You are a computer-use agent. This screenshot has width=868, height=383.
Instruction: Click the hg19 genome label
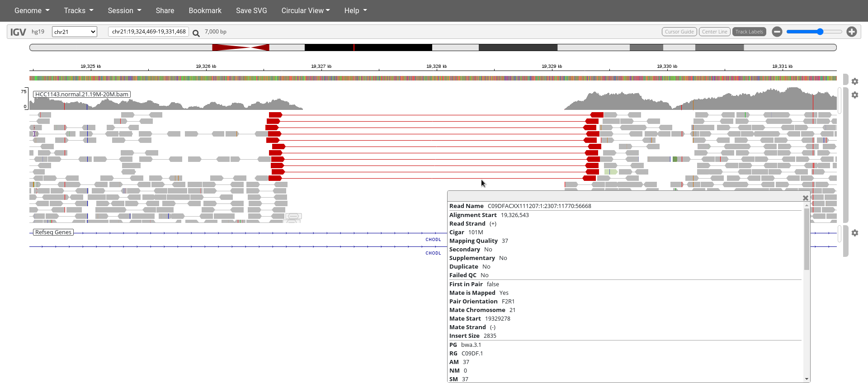click(x=38, y=32)
